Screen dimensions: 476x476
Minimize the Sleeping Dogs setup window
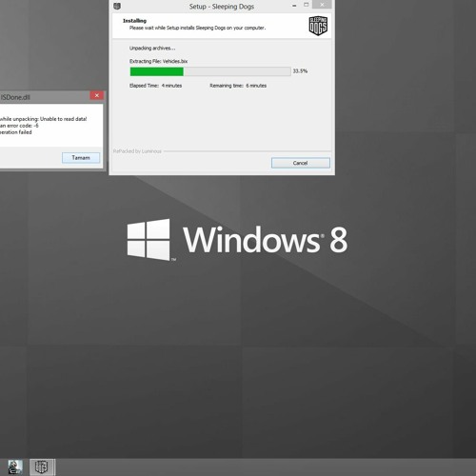click(x=294, y=6)
